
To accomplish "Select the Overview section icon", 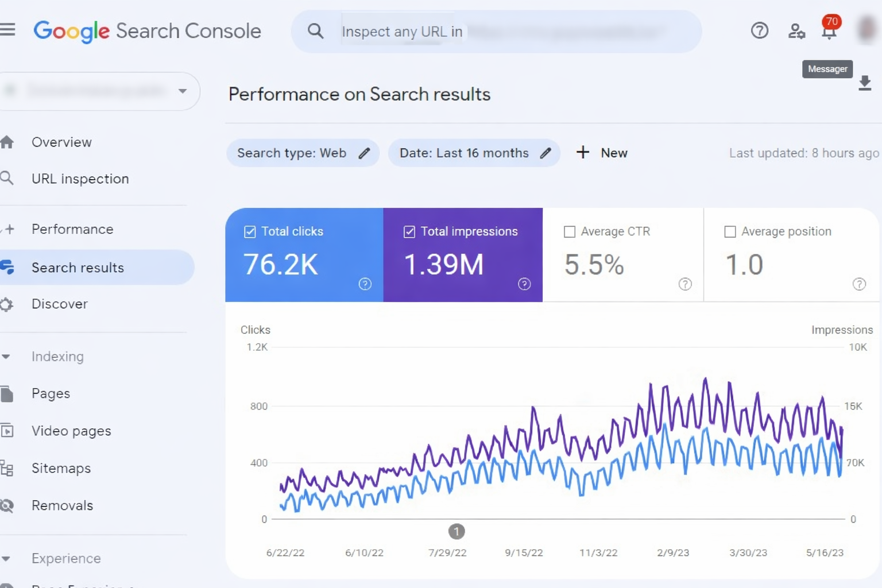I will (8, 142).
